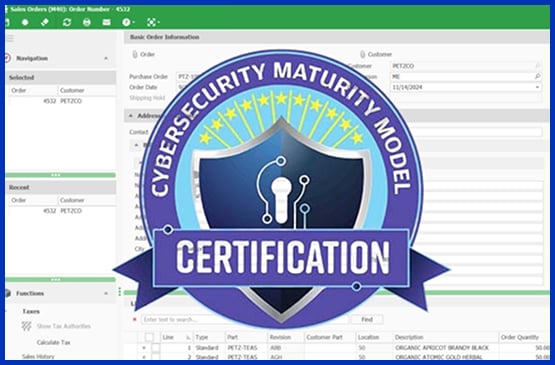Click the focus layout toolbar icon

(x=153, y=22)
